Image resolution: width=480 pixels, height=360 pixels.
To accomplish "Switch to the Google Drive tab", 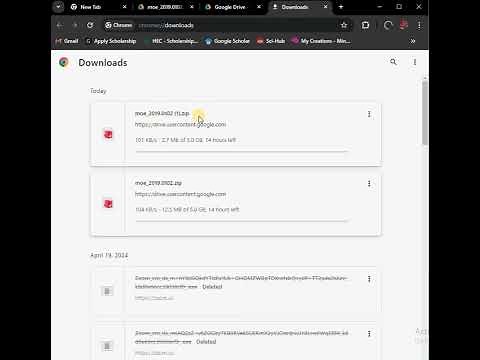I will click(230, 7).
